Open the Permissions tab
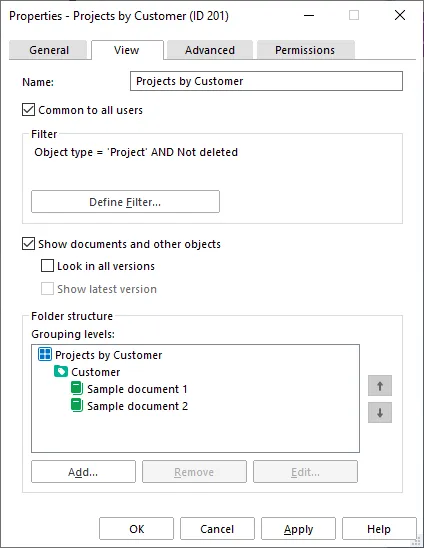The width and height of the screenshot is (424, 548). [305, 50]
